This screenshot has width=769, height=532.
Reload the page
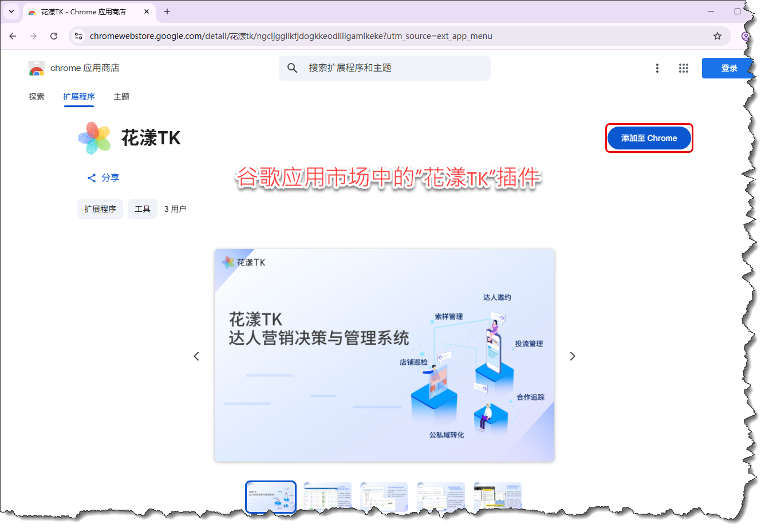pos(54,36)
